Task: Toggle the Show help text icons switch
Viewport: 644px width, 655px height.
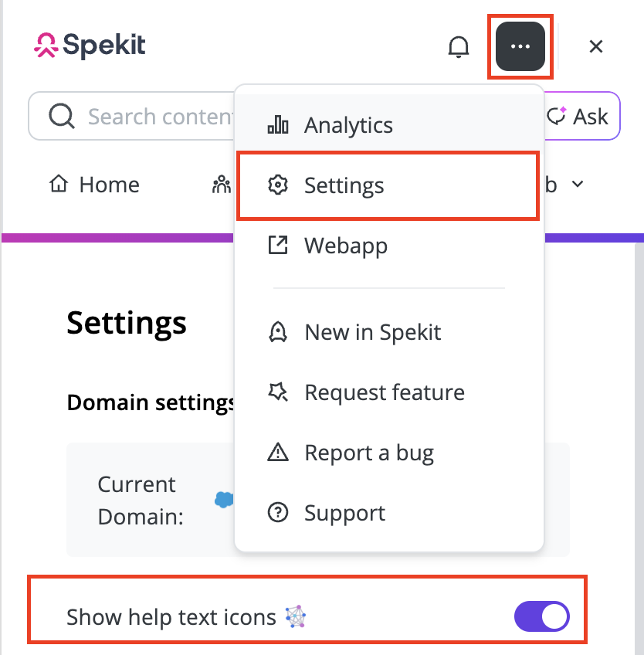Action: [541, 616]
